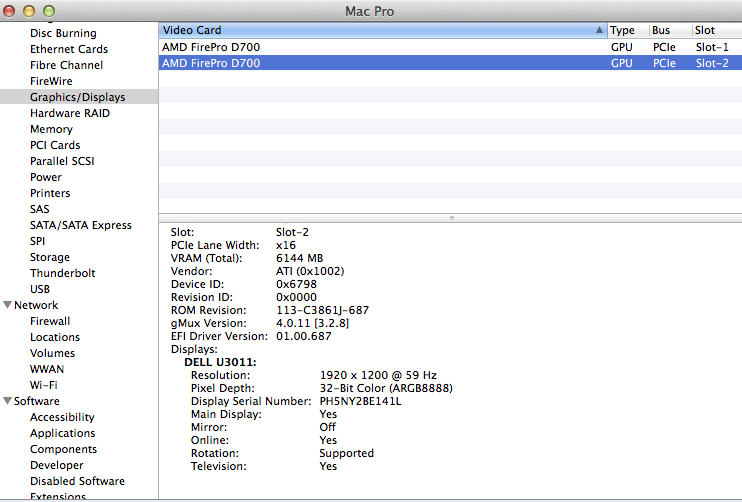742x502 pixels.
Task: Click the DELL U3011 display heading
Action: 220,362
